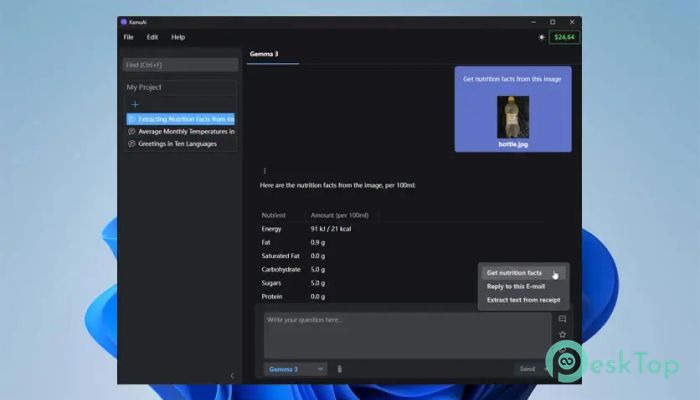Viewport: 700px width, 400px height.
Task: Toggle the light/dark theme sun icon
Action: pyautogui.click(x=542, y=37)
